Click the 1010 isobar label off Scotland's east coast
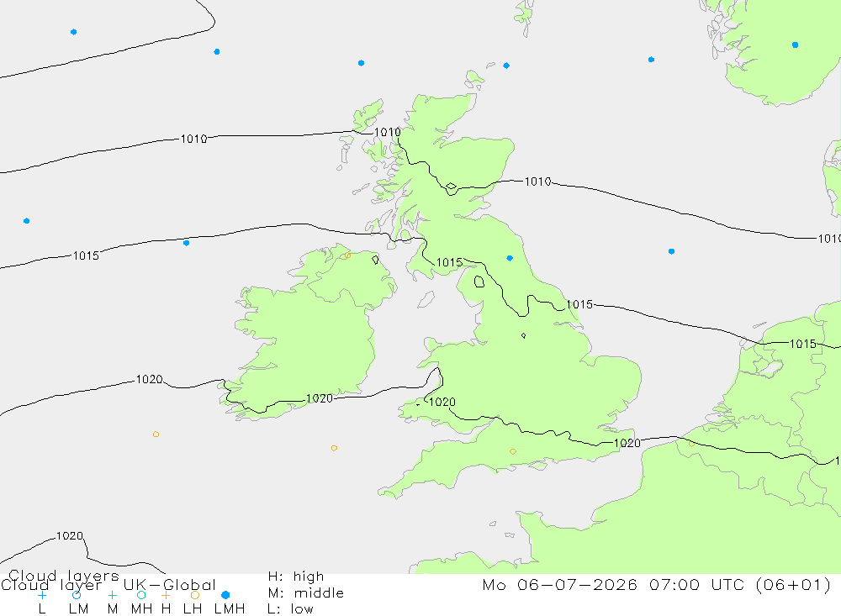 tap(537, 182)
